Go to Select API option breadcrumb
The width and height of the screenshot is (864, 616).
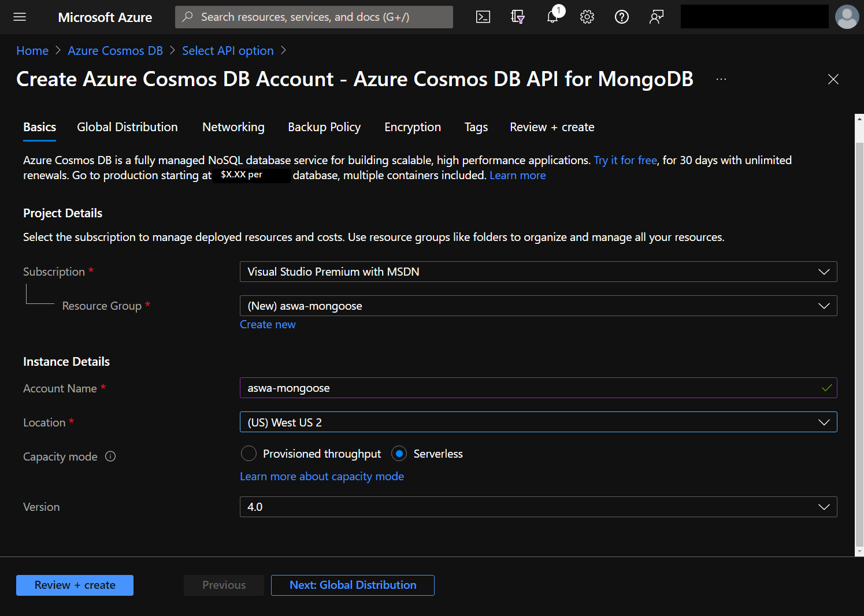tap(228, 51)
